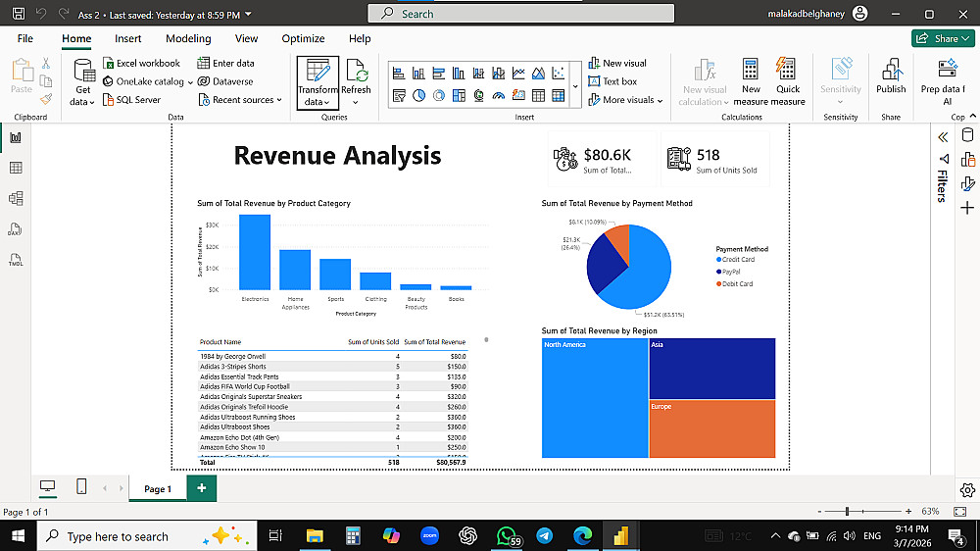980x551 pixels.
Task: Click the Format painter brush icon
Action: (x=46, y=99)
